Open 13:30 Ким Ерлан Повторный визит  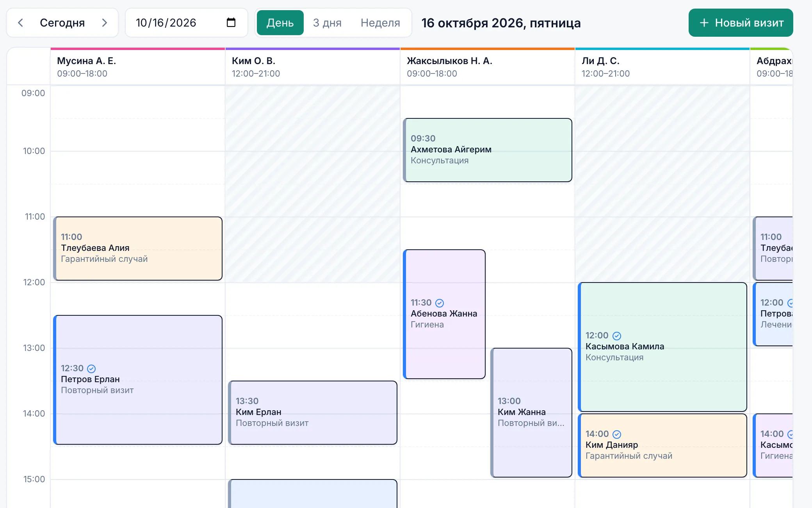pos(313,413)
